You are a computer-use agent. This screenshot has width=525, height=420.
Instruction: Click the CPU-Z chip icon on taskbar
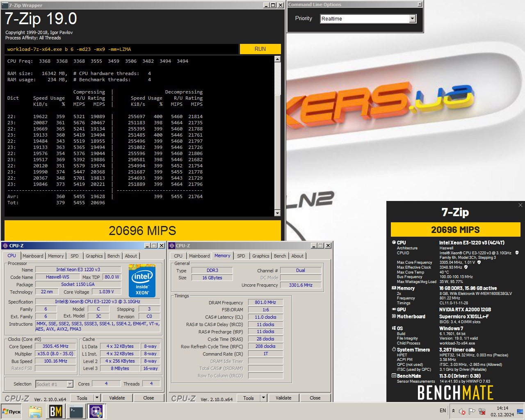pos(96,411)
